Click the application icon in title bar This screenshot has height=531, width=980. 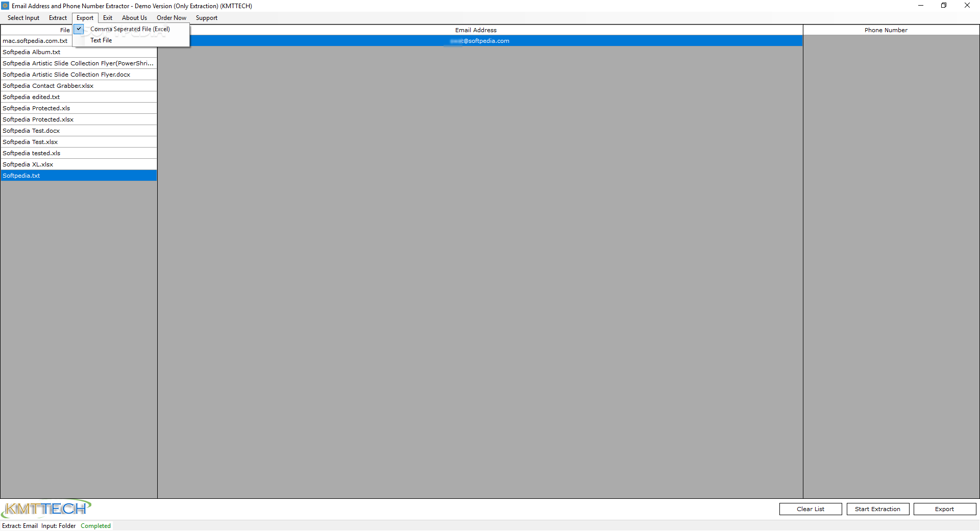6,6
